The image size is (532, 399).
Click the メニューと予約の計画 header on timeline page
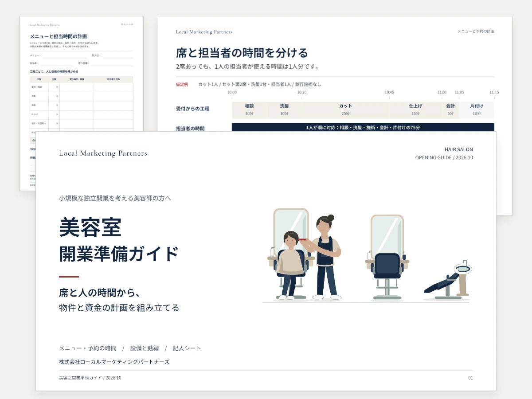[476, 31]
